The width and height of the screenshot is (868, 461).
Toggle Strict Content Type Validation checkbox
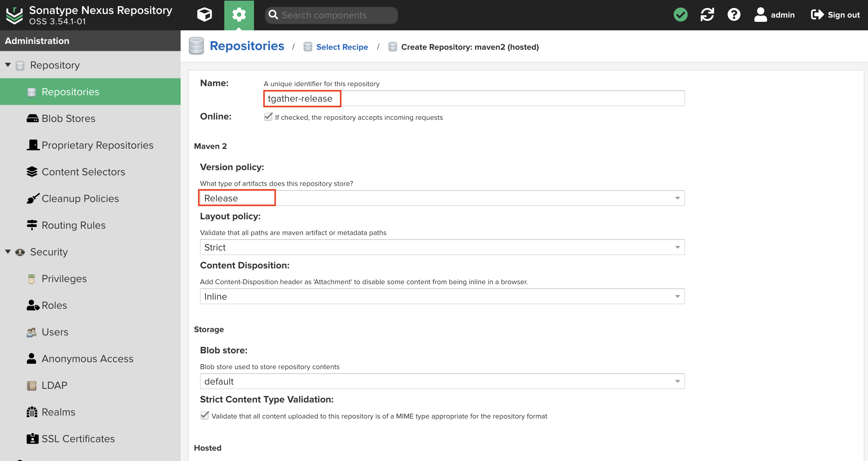tap(205, 415)
